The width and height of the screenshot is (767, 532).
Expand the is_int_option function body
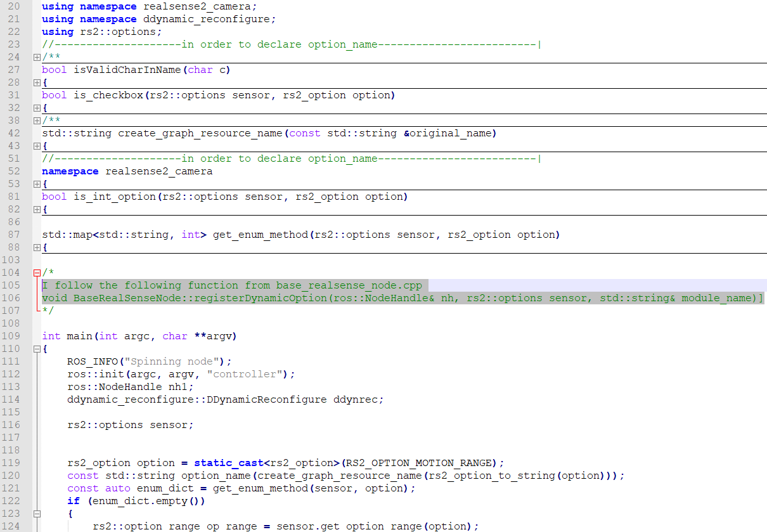[36, 209]
